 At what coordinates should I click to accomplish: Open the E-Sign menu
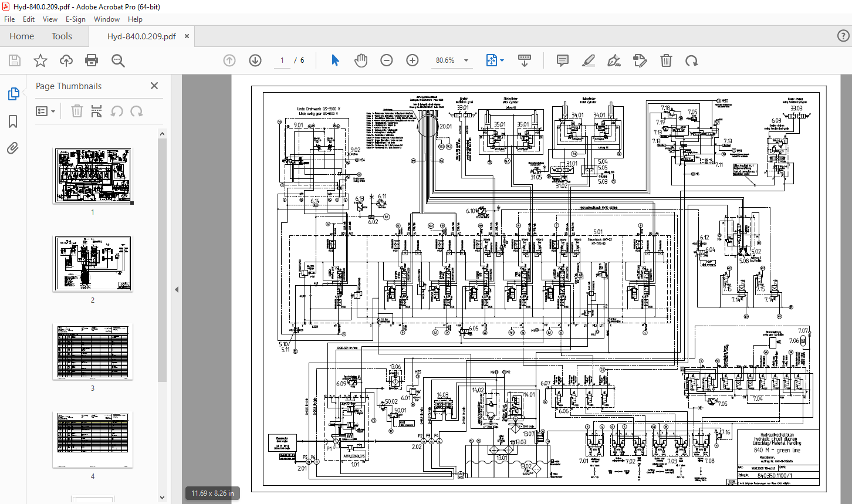tap(76, 19)
